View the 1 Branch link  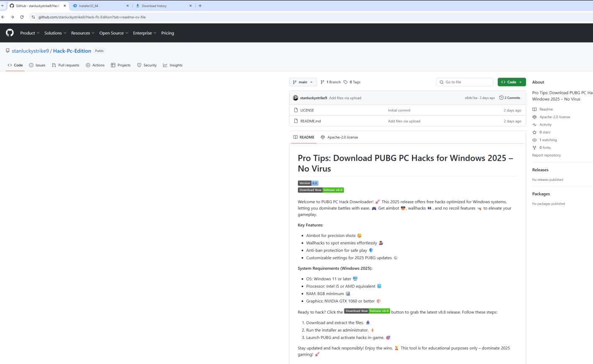(331, 82)
